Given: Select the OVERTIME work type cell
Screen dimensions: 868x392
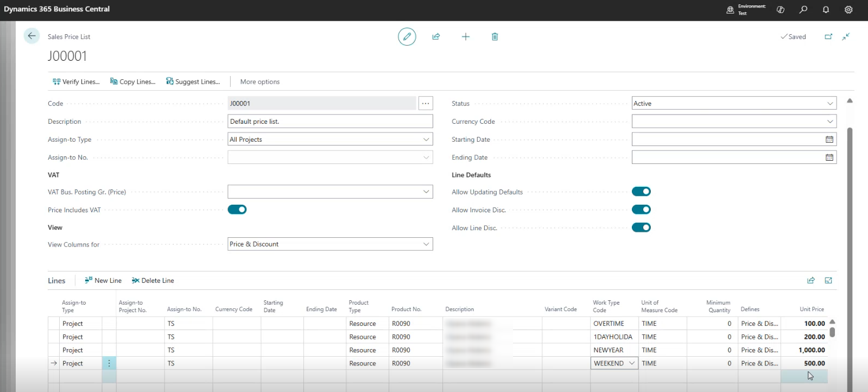Looking at the screenshot, I should point(614,324).
